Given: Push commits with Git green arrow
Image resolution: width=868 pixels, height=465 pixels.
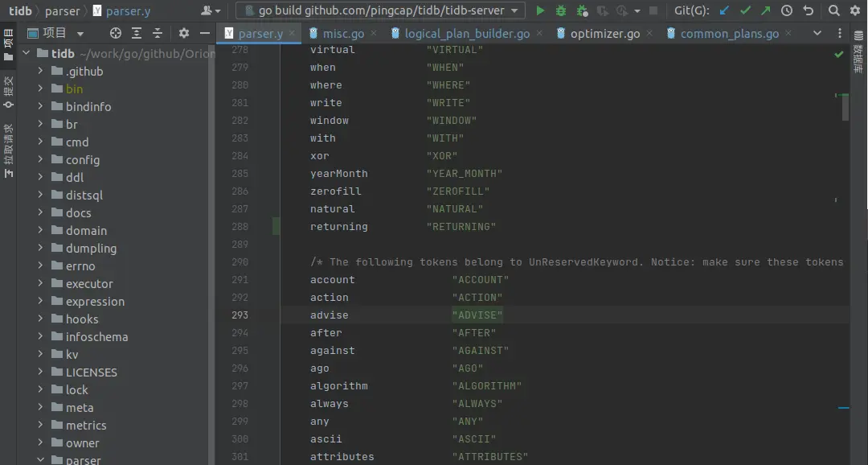Looking at the screenshot, I should (x=766, y=10).
